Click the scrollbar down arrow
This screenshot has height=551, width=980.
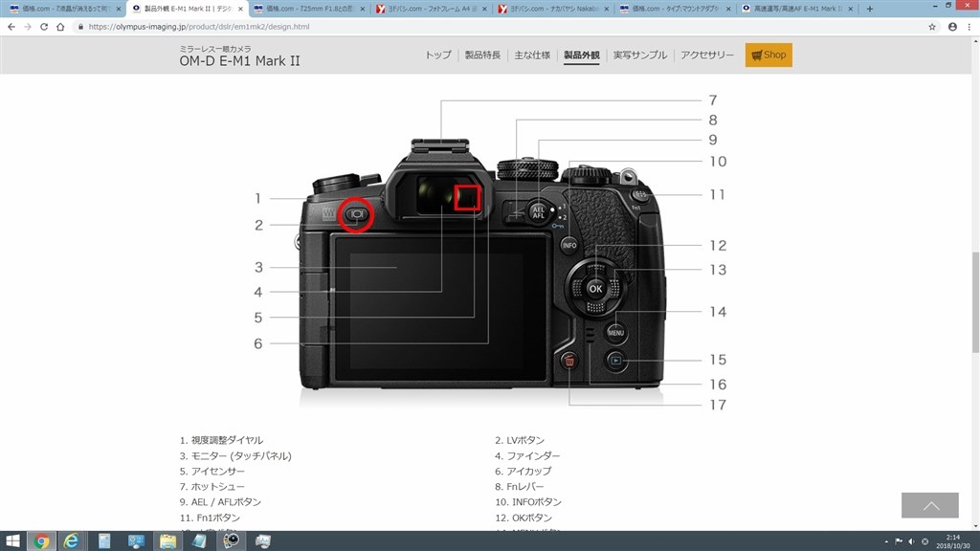975,526
